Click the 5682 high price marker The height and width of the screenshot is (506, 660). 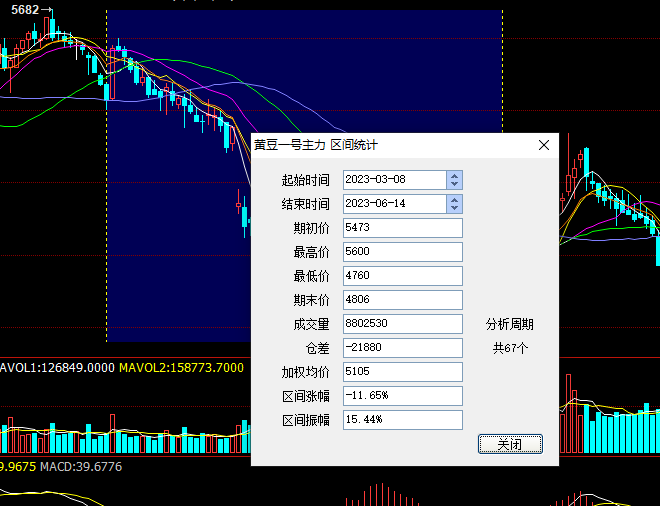tap(26, 10)
